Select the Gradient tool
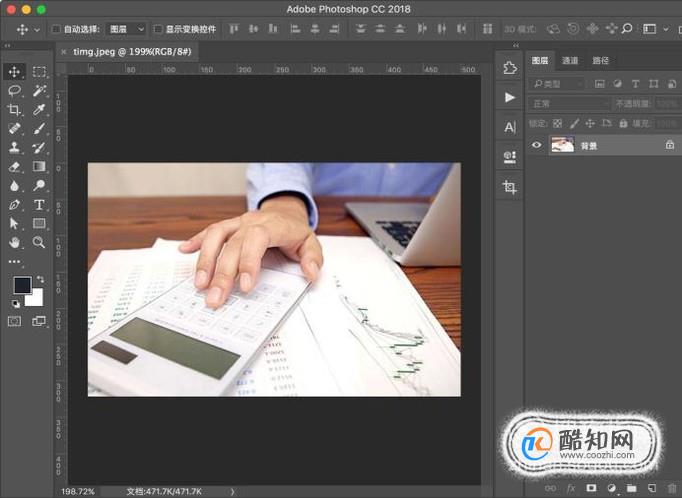This screenshot has width=682, height=498. [39, 167]
